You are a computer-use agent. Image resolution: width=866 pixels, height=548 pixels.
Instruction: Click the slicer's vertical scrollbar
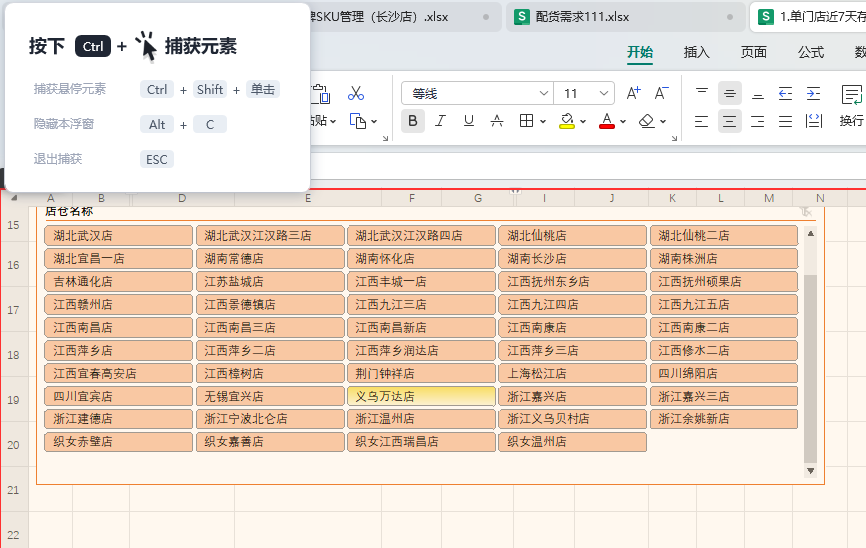coord(810,368)
